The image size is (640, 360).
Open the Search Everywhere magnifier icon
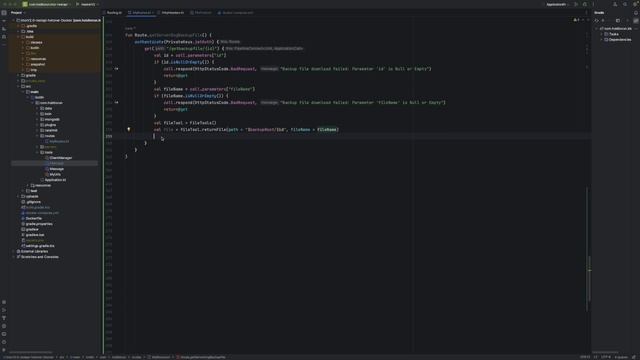point(625,4)
